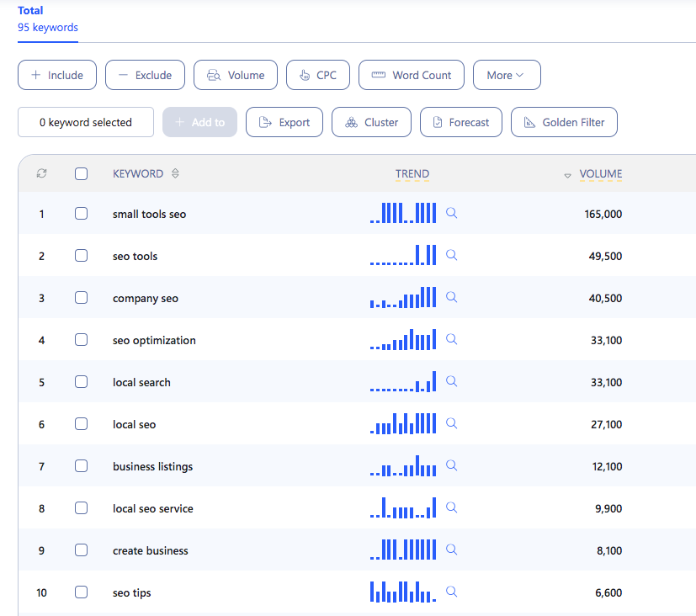The image size is (696, 616).
Task: Click keyword text company seo
Action: click(x=146, y=299)
